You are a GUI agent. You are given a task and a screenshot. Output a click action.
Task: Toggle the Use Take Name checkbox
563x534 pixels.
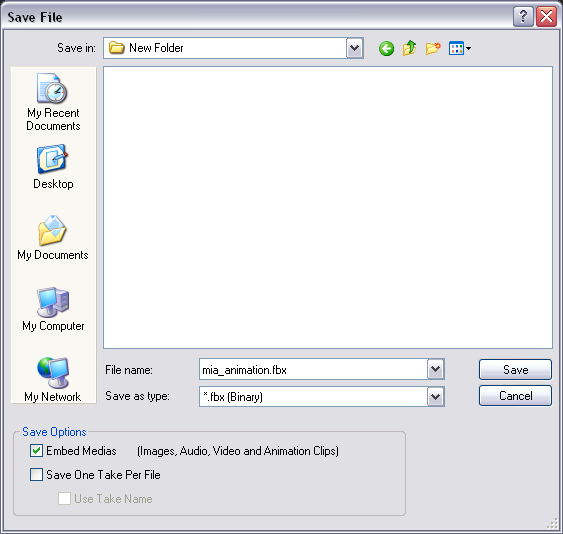[x=64, y=498]
